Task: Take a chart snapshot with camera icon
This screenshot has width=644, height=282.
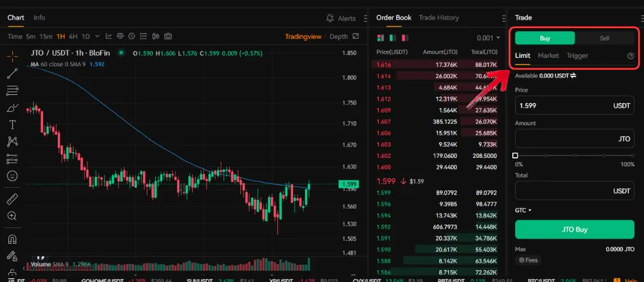Action: tap(168, 36)
